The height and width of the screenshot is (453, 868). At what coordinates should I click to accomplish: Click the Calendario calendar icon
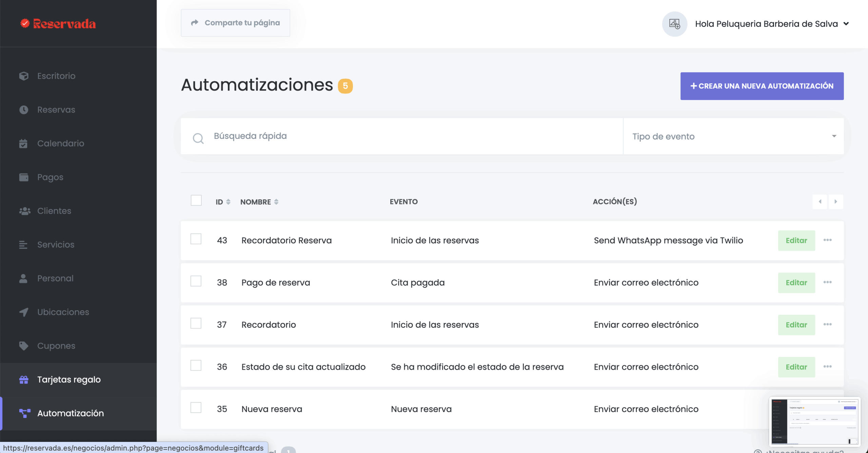point(23,143)
